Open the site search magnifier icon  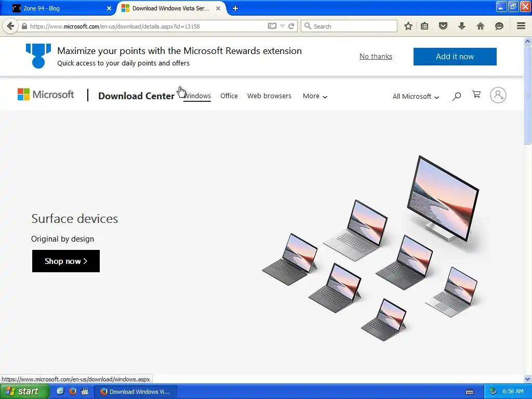tap(457, 96)
